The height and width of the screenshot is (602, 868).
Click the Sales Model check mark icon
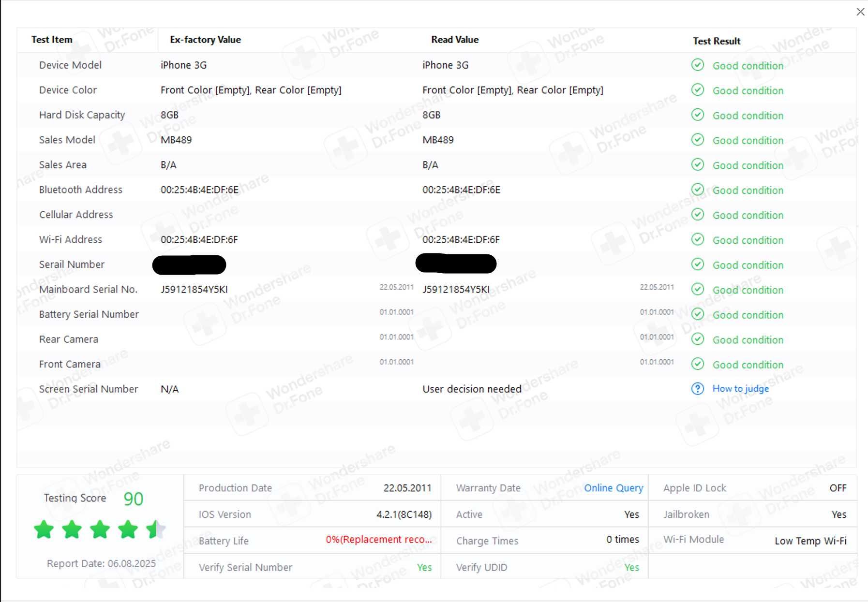point(698,140)
